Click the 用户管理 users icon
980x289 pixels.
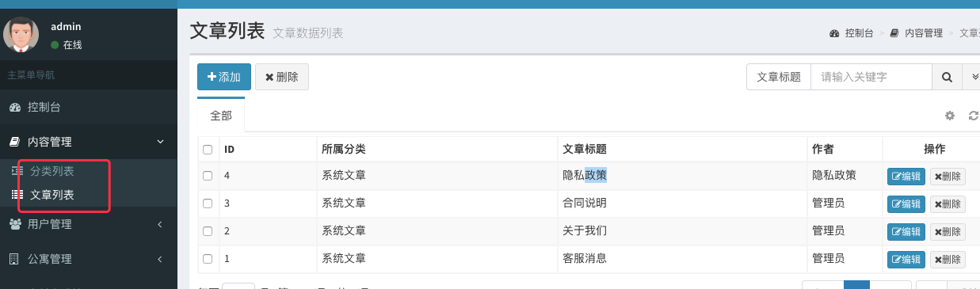14,224
